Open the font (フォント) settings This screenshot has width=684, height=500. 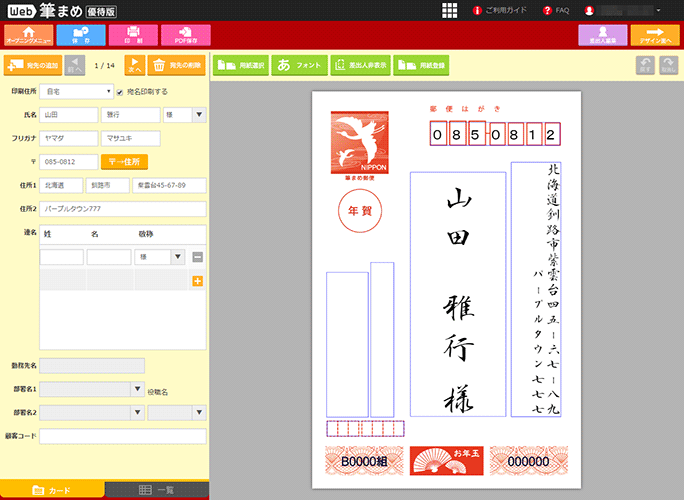tap(299, 65)
